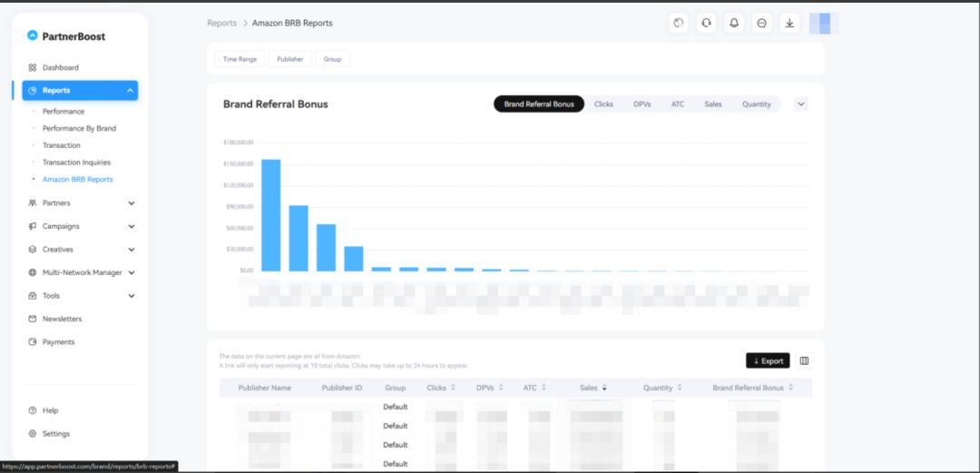Open Transaction Inquiries report
The width and height of the screenshot is (980, 473).
pos(76,162)
